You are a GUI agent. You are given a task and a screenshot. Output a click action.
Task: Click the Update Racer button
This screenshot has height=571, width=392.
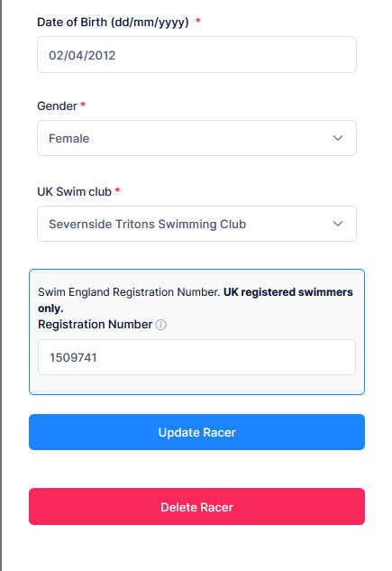click(196, 432)
